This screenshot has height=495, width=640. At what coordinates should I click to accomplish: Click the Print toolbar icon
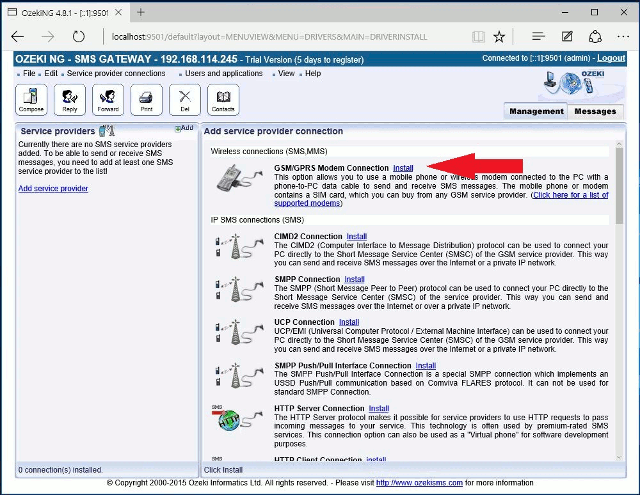point(146,100)
